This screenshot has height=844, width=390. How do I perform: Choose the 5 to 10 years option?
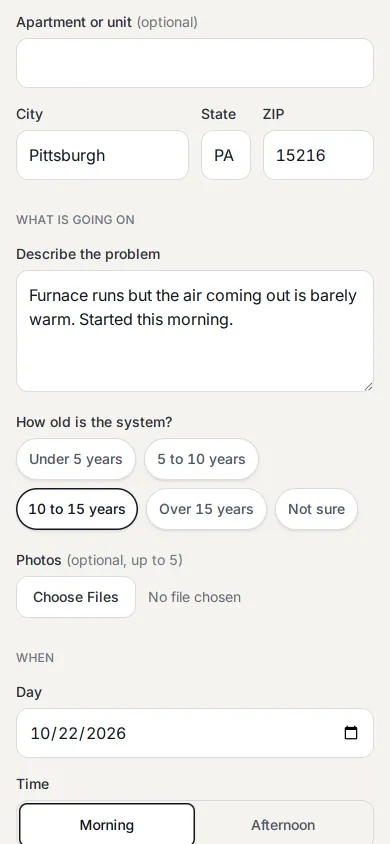coord(201,459)
